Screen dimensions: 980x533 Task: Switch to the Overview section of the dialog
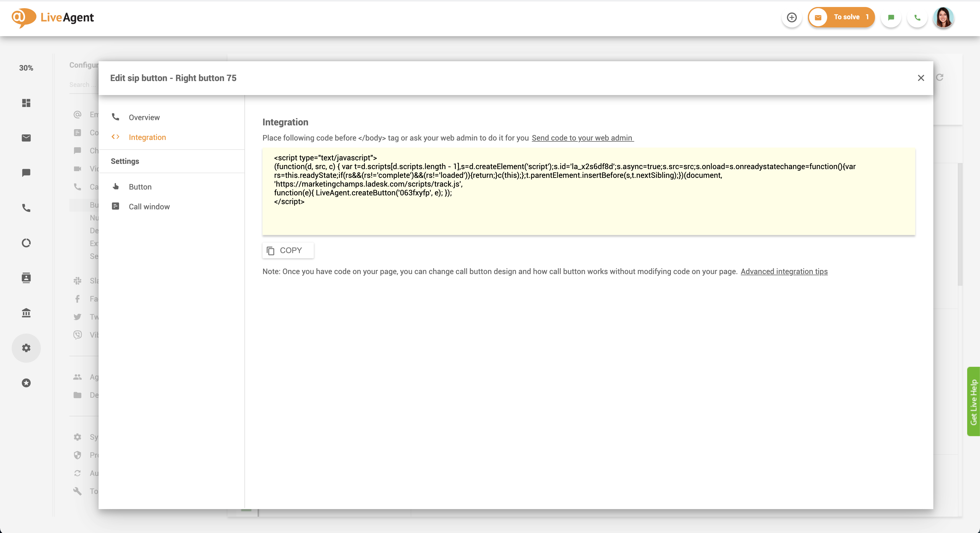pyautogui.click(x=144, y=118)
